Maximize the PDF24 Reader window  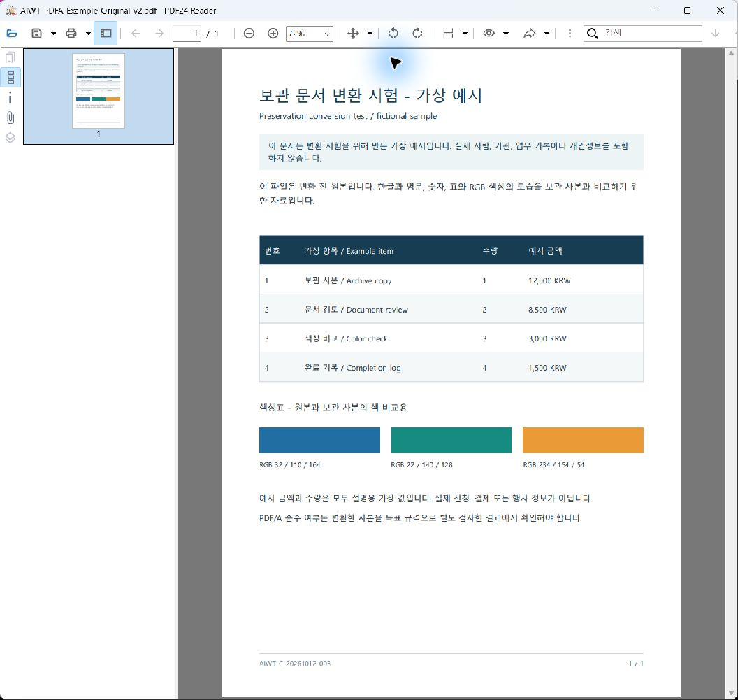point(687,10)
